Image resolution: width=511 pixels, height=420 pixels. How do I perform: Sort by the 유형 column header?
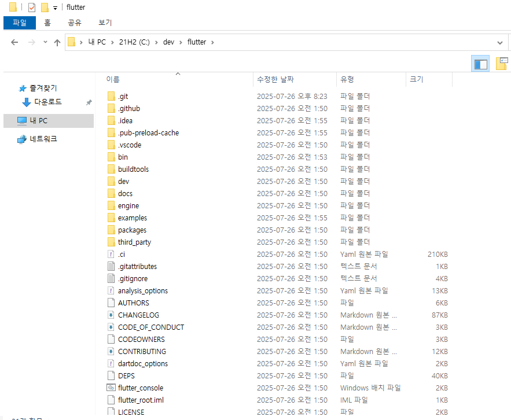pyautogui.click(x=371, y=79)
